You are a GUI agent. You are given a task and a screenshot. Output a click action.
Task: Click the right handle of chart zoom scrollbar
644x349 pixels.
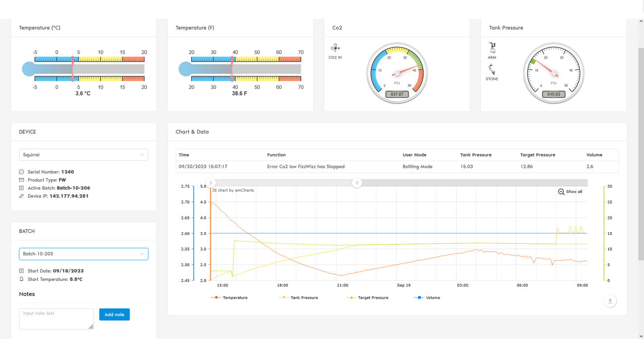(357, 183)
